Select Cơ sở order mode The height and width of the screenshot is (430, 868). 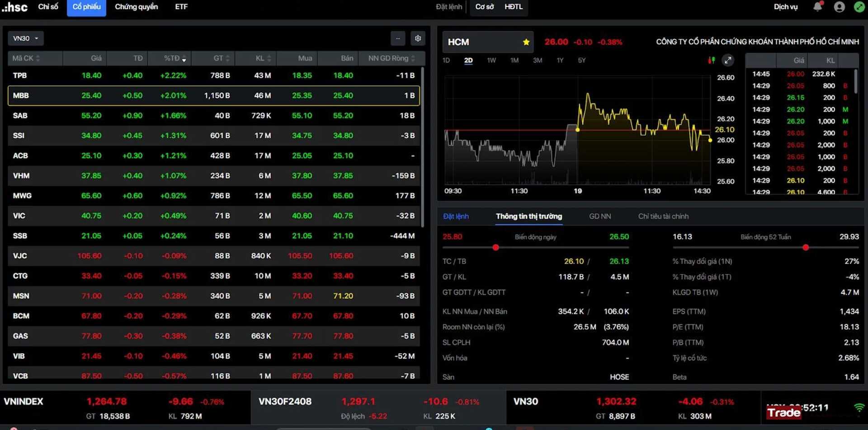pyautogui.click(x=484, y=7)
